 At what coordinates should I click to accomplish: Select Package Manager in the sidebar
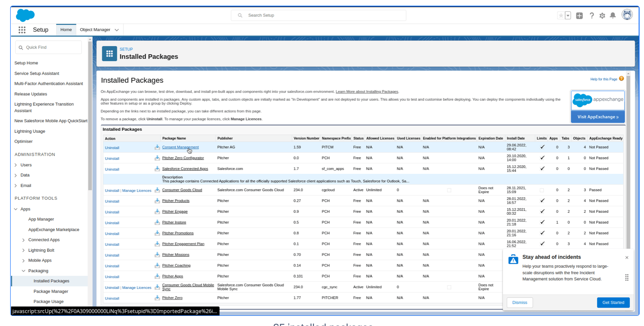51,291
